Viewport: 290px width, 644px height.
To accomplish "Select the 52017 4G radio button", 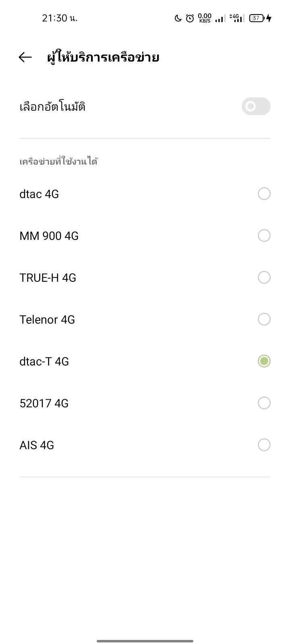I will point(264,403).
